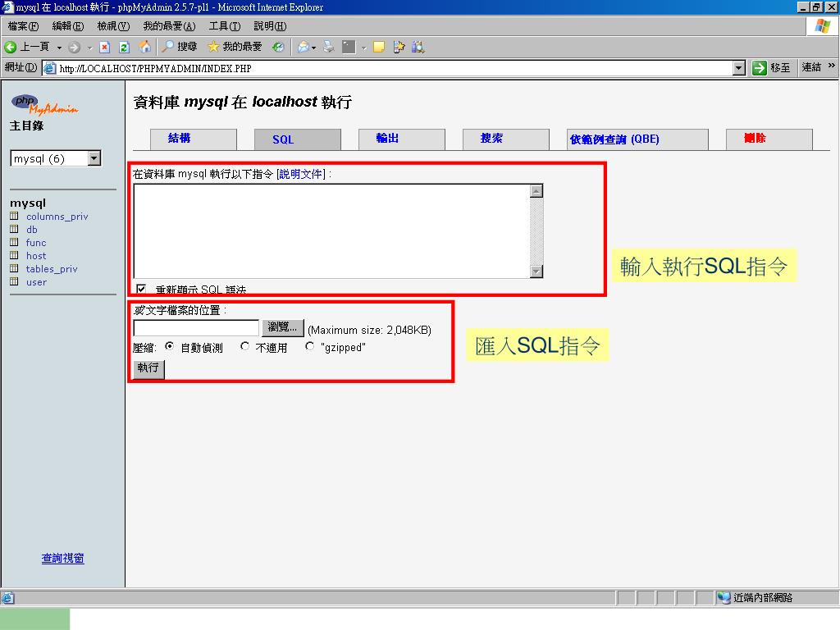Click inside the SQL query text area
The width and height of the screenshot is (840, 630).
(x=331, y=231)
